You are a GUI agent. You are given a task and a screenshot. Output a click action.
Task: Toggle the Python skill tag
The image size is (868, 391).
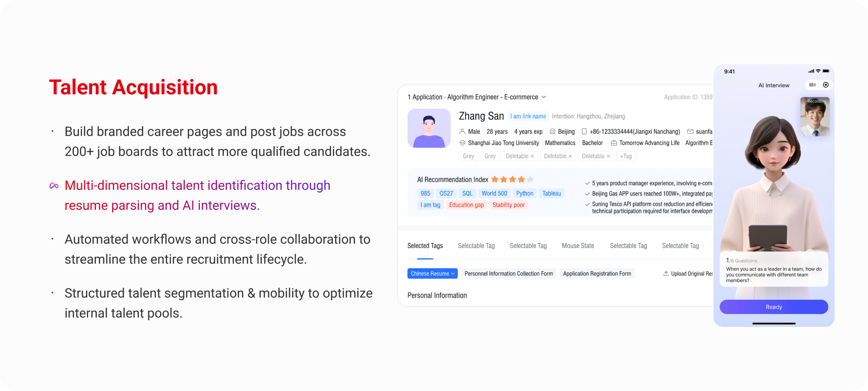[524, 194]
